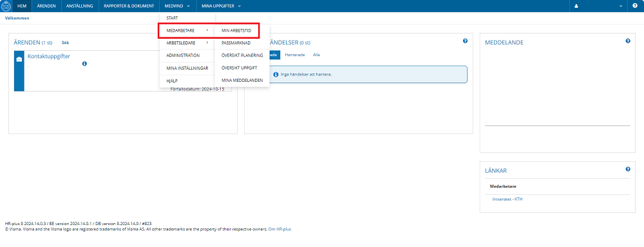This screenshot has height=247, width=644.
Task: Expand the Medarbetare submenu arrow
Action: (207, 30)
